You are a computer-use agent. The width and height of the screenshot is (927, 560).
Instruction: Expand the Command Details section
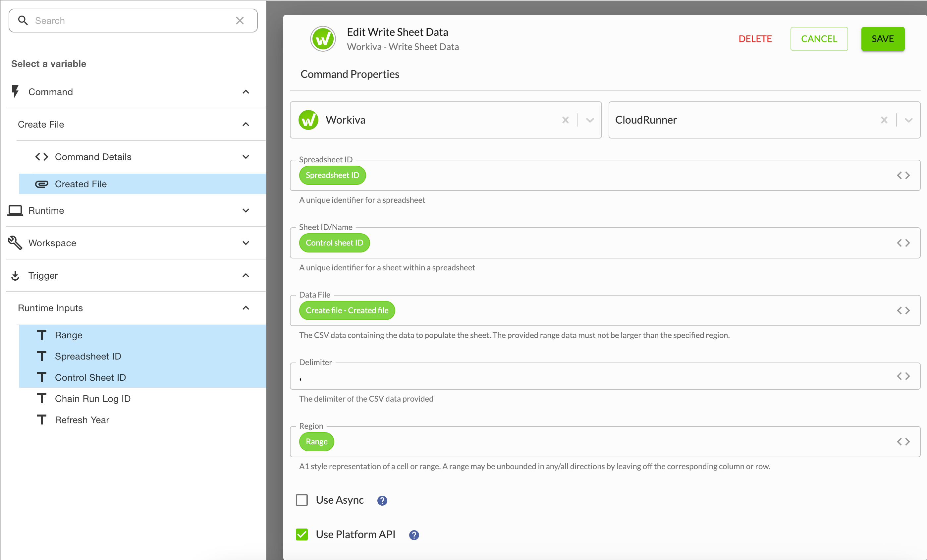(246, 156)
